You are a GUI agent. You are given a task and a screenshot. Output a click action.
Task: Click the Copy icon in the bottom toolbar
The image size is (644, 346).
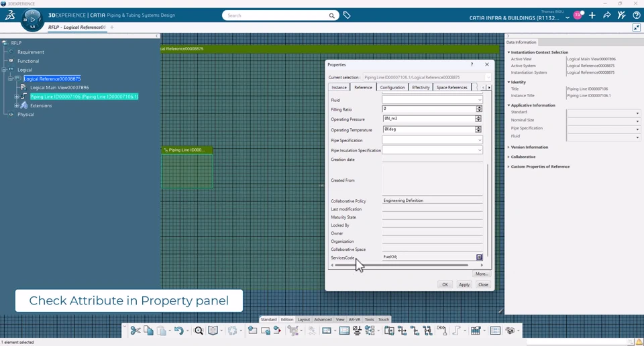149,331
